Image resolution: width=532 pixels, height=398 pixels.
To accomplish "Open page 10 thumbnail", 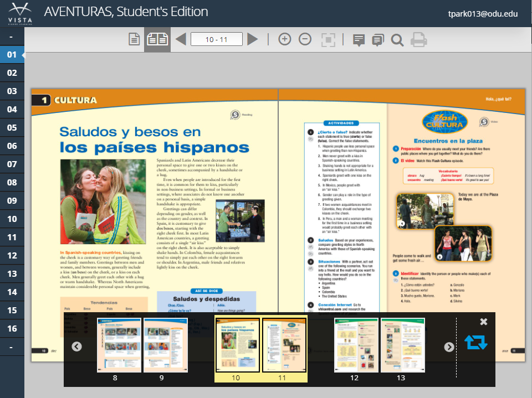I will (x=238, y=345).
